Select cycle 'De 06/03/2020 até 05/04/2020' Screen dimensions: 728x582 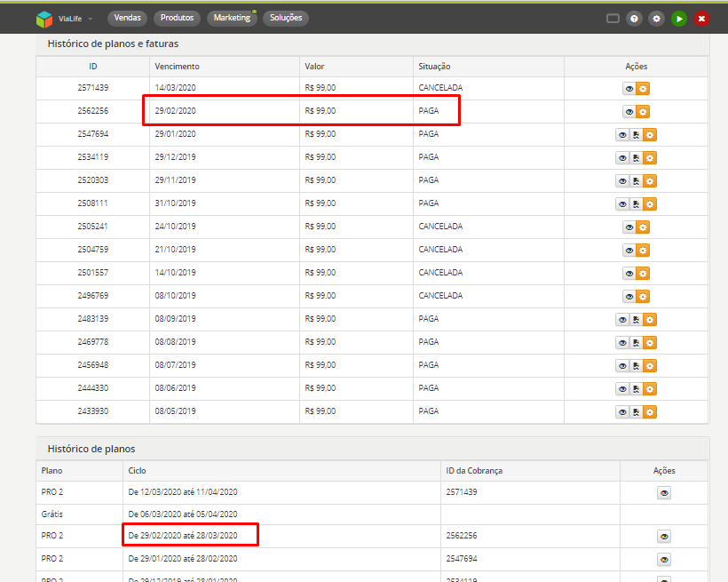click(x=183, y=514)
